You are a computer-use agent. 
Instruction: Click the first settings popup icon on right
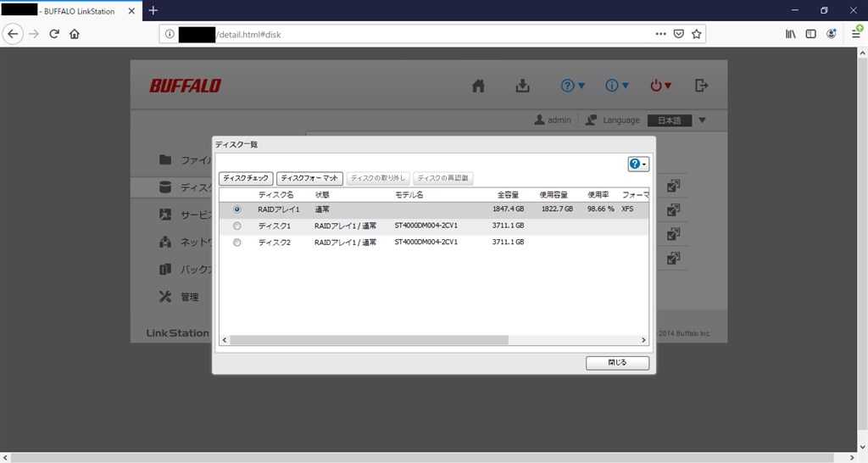point(673,186)
